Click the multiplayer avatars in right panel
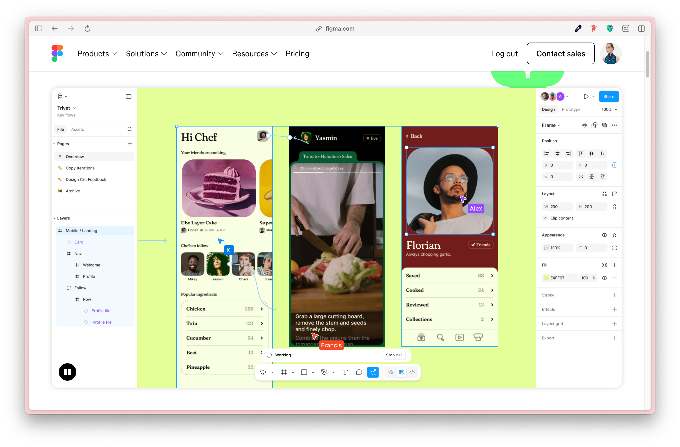 click(552, 96)
